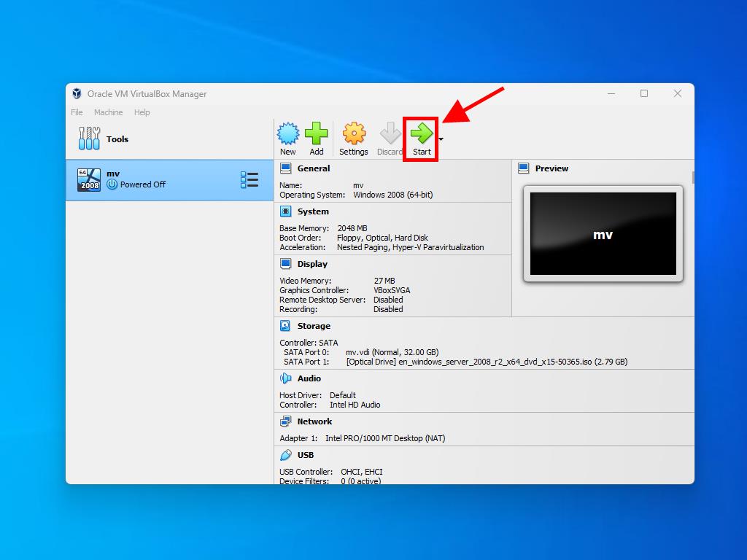Click Boot Order Floppy, Optical, Hard Disk
747x560 pixels.
point(382,238)
